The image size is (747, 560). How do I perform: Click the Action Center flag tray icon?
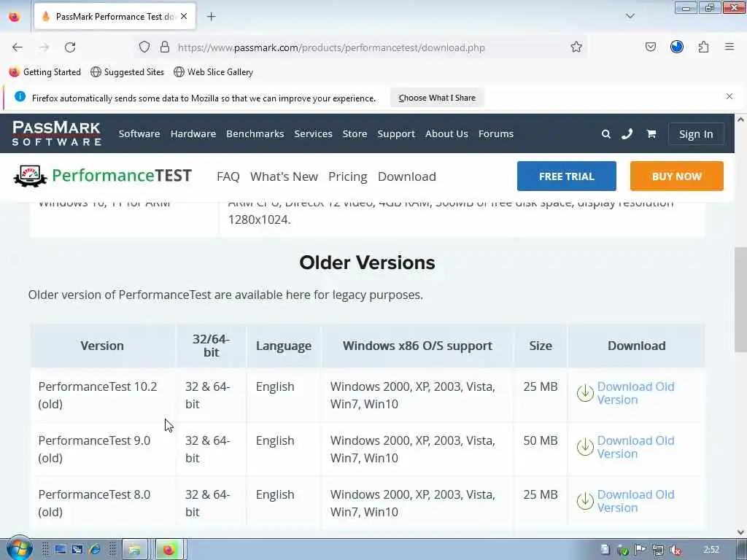point(640,550)
